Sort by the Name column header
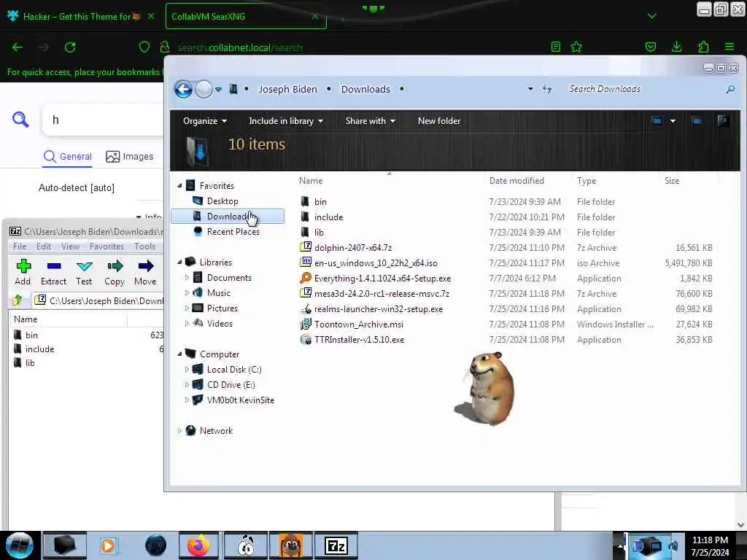Viewport: 747px width, 560px height. click(311, 181)
